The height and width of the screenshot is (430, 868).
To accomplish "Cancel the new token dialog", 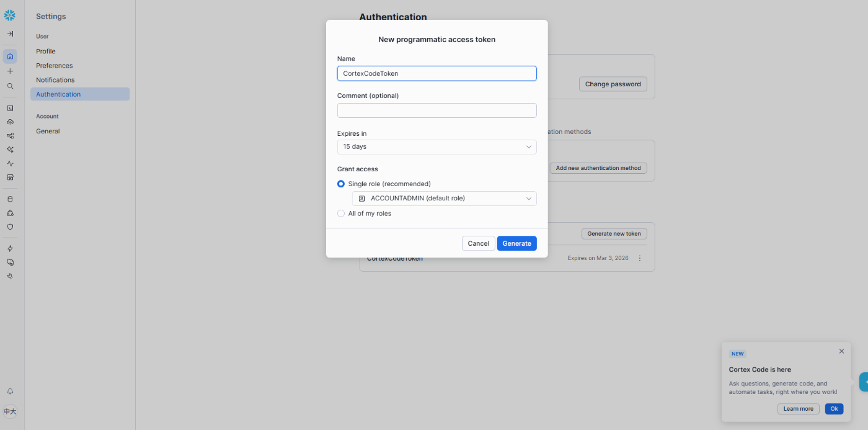I will point(479,243).
